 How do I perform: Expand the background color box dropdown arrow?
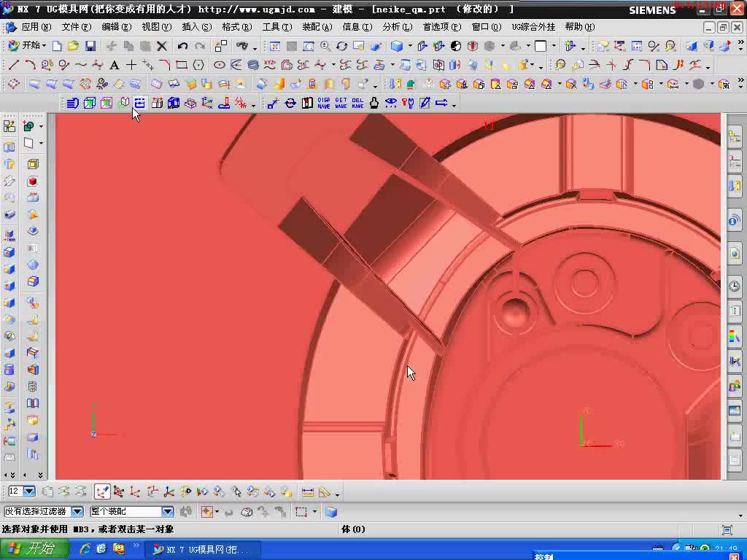(554, 46)
